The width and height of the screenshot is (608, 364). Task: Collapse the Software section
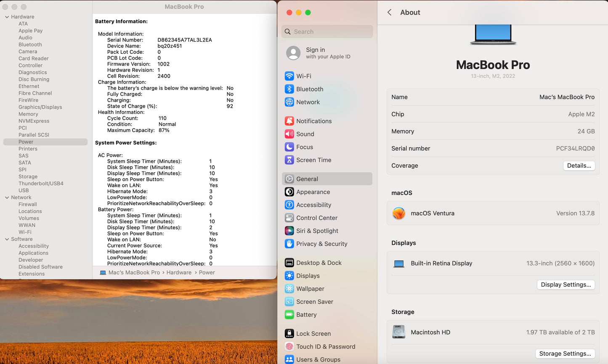(6, 239)
